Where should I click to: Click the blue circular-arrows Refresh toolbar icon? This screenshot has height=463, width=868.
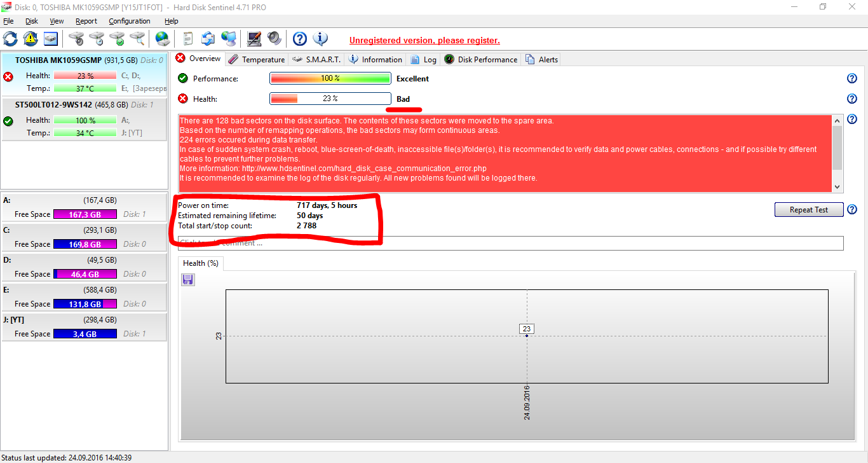click(10, 39)
